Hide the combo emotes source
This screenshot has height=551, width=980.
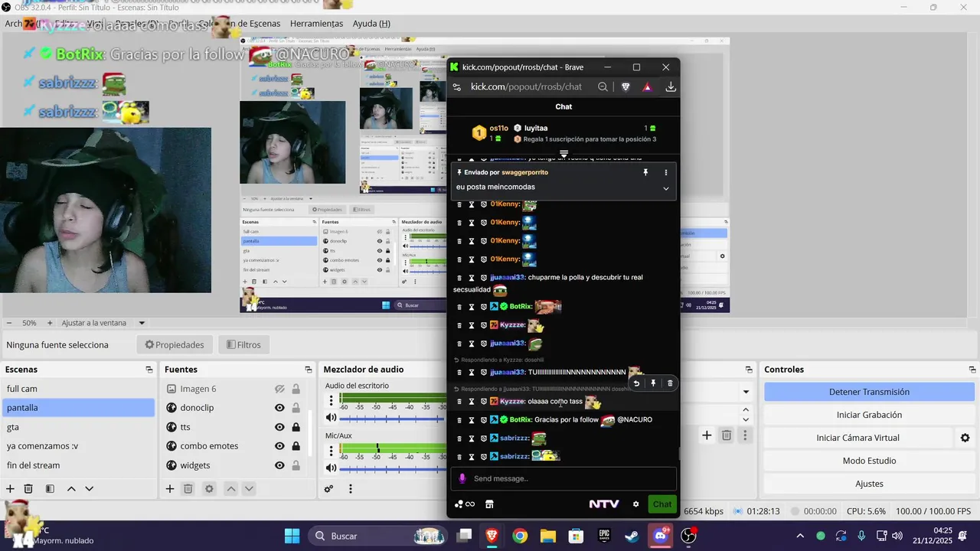tap(279, 446)
